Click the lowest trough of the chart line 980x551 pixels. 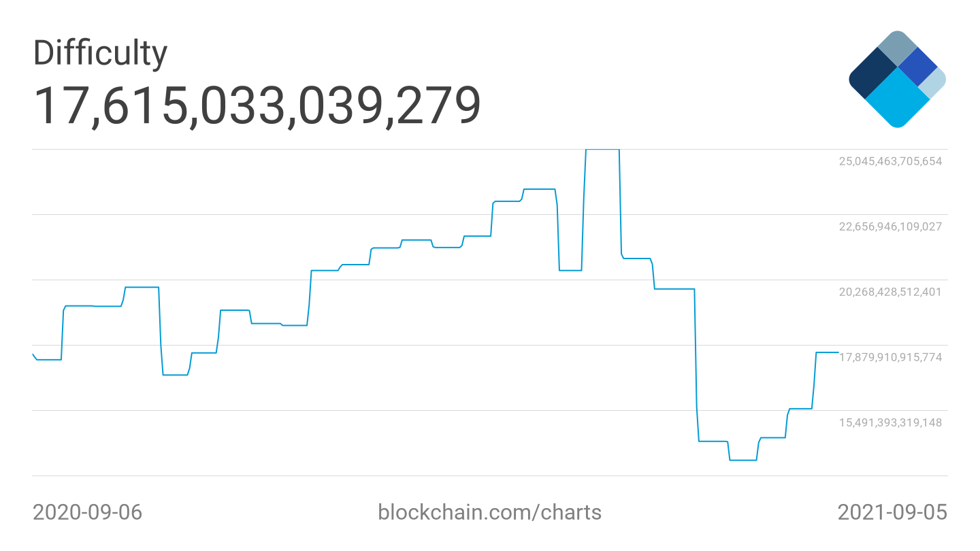point(743,461)
